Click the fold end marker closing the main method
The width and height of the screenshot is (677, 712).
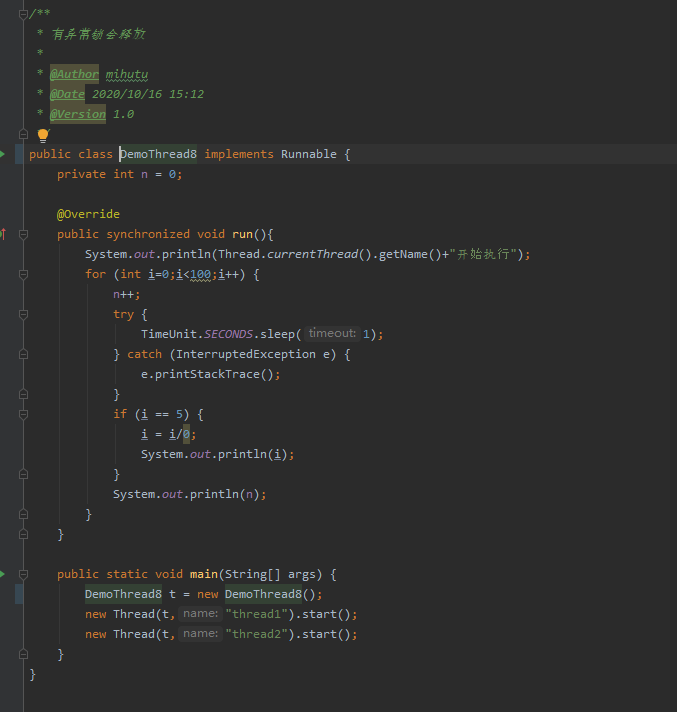pos(23,654)
